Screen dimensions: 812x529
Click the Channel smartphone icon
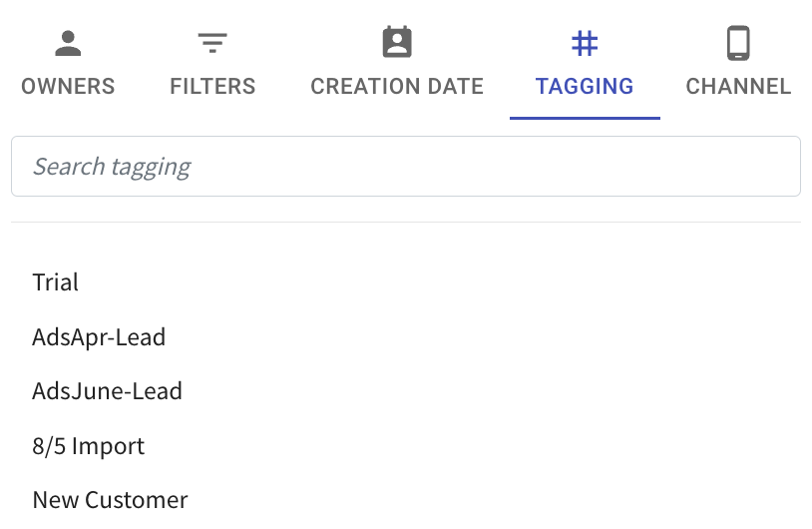pyautogui.click(x=738, y=43)
